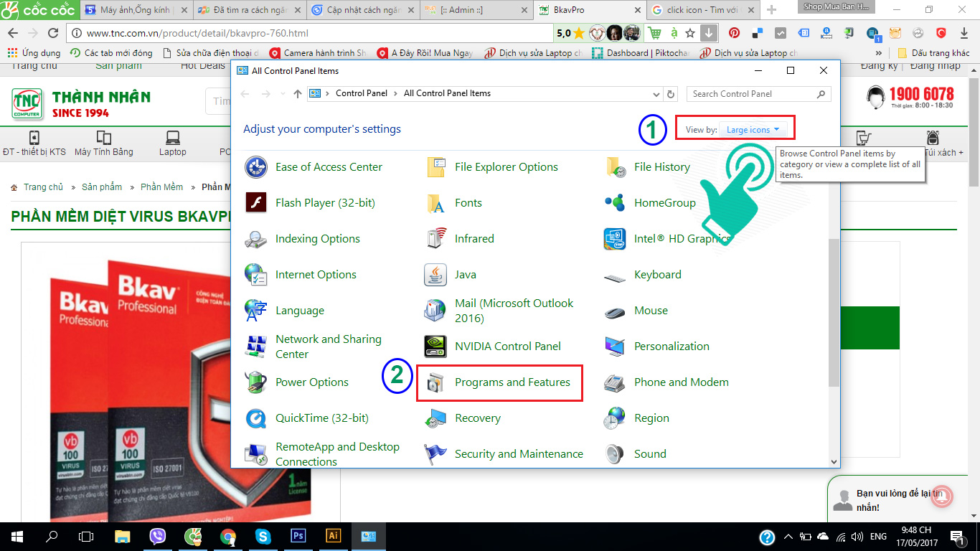Open the Java coffee cup icon
This screenshot has width=980, height=551.
[x=435, y=275]
